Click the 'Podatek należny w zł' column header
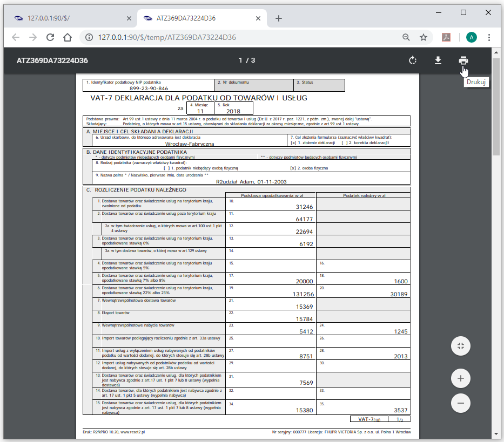The image size is (504, 442). tap(364, 195)
